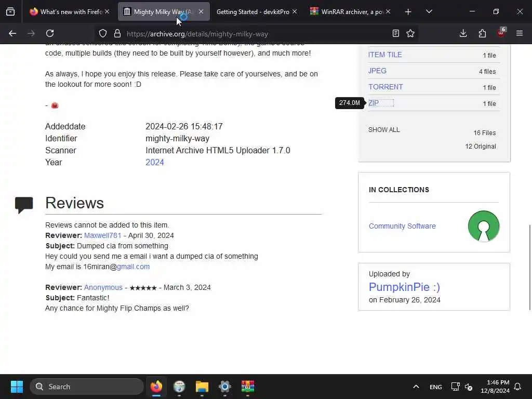Download the ZIP file

[374, 103]
